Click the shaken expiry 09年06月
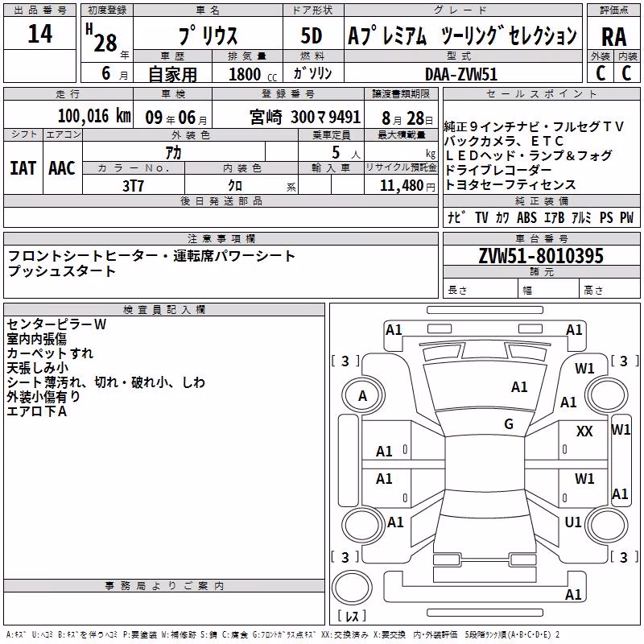This screenshot has height=644, width=644. click(176, 118)
